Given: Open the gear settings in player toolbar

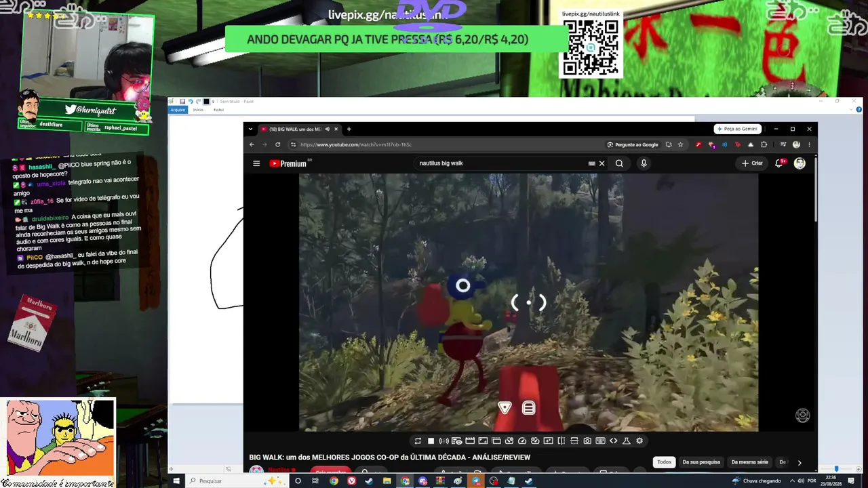Looking at the screenshot, I should [x=639, y=441].
